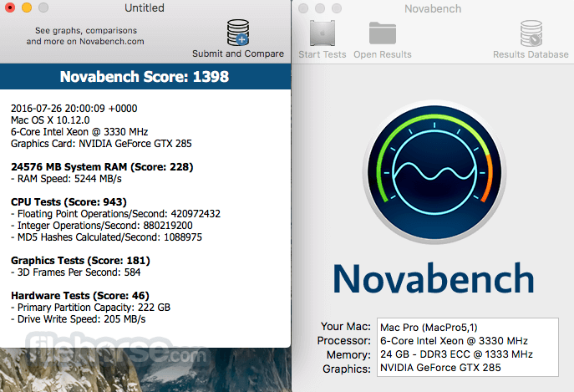
Task: Click the Mac OS X 10.12.0 line
Action: click(50, 120)
